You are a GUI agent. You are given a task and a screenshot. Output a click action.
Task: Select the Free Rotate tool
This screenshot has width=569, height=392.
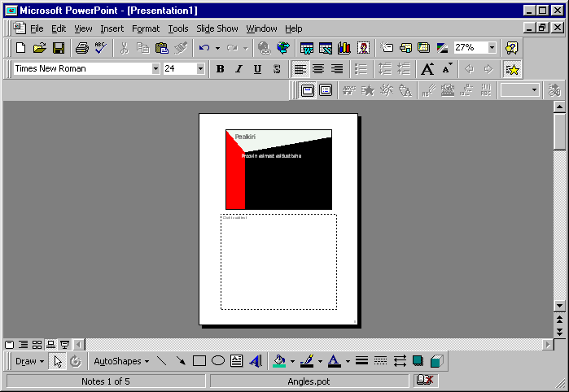76,361
